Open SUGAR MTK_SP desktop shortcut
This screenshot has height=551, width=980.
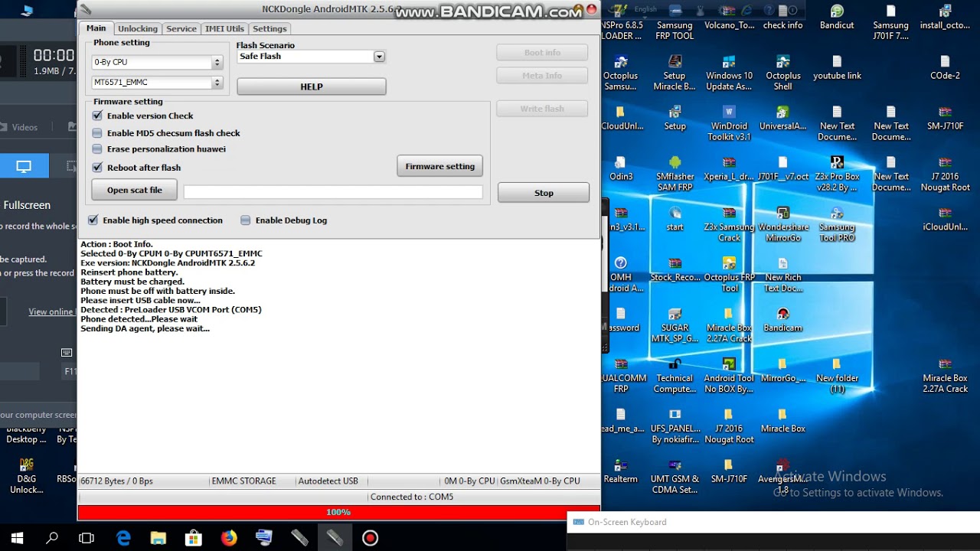pos(675,325)
